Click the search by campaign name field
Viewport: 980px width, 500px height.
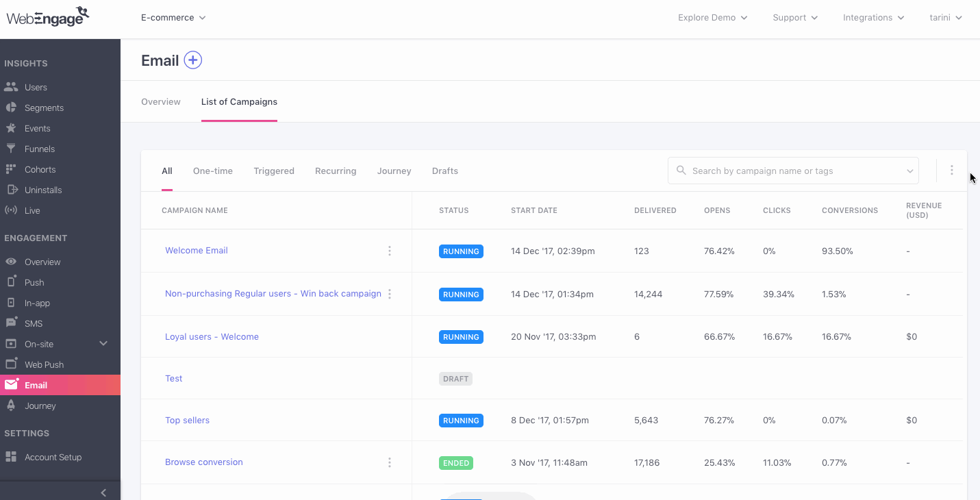tap(793, 171)
